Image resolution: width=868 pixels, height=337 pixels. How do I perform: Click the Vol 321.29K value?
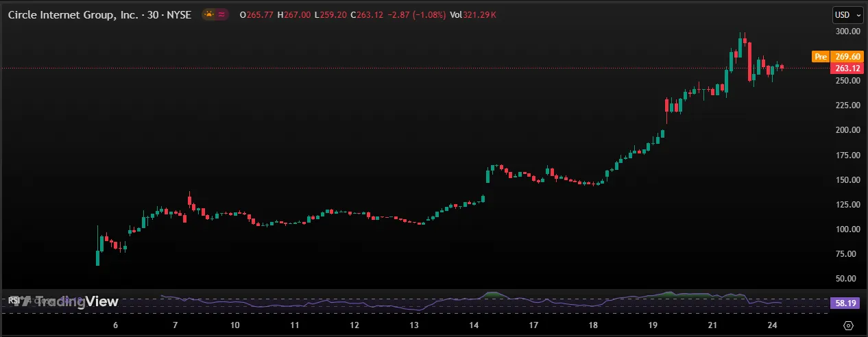(472, 15)
